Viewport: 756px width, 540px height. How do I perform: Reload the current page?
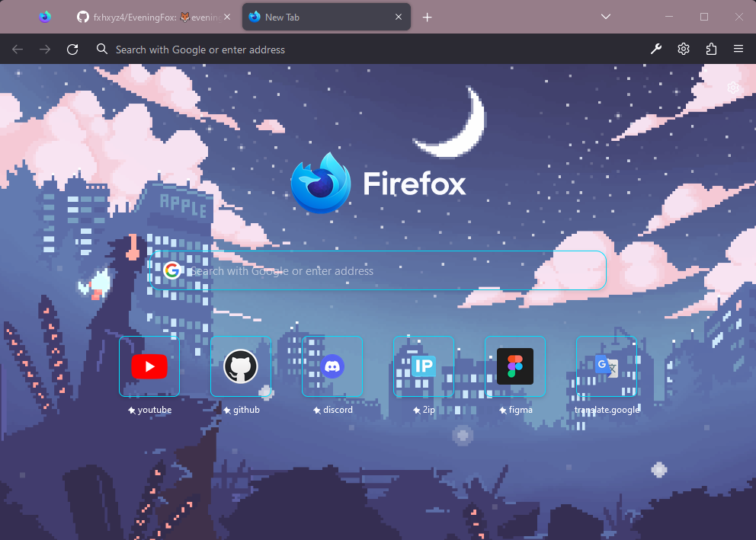coord(72,50)
